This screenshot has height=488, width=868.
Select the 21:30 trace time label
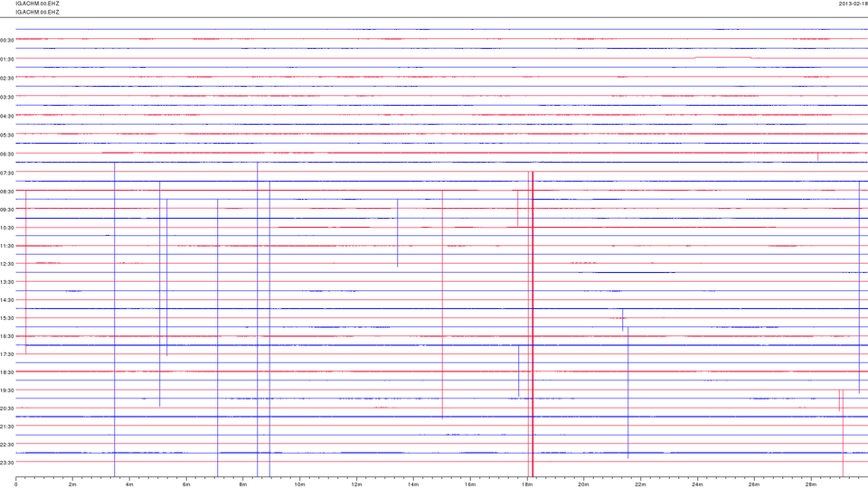7,427
